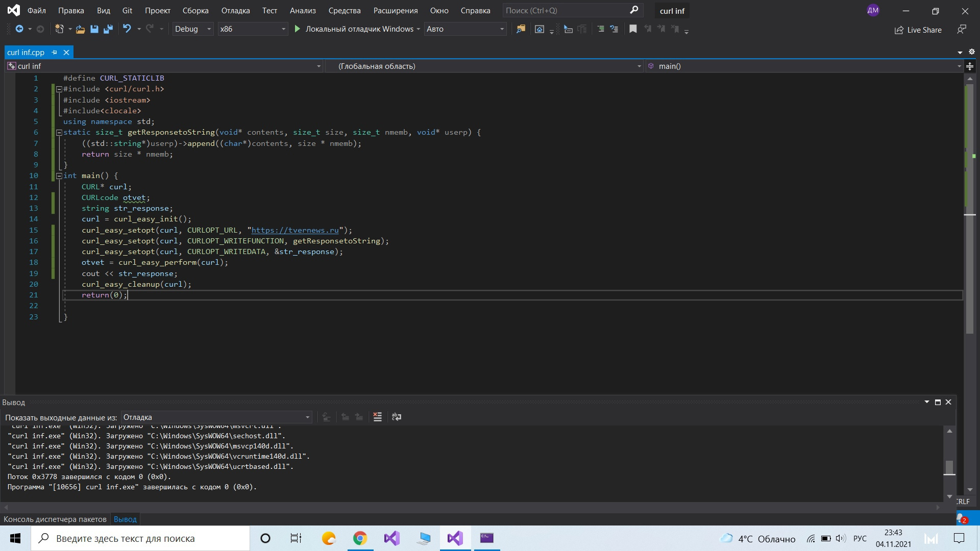Go to the next bookmark

tap(661, 29)
